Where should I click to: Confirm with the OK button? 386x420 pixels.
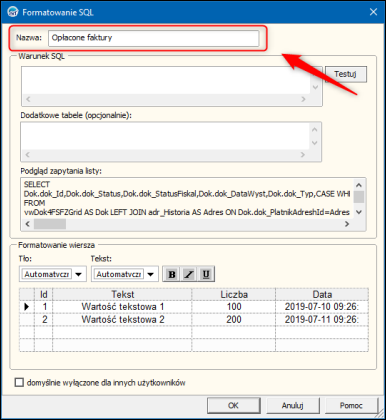[x=233, y=405]
